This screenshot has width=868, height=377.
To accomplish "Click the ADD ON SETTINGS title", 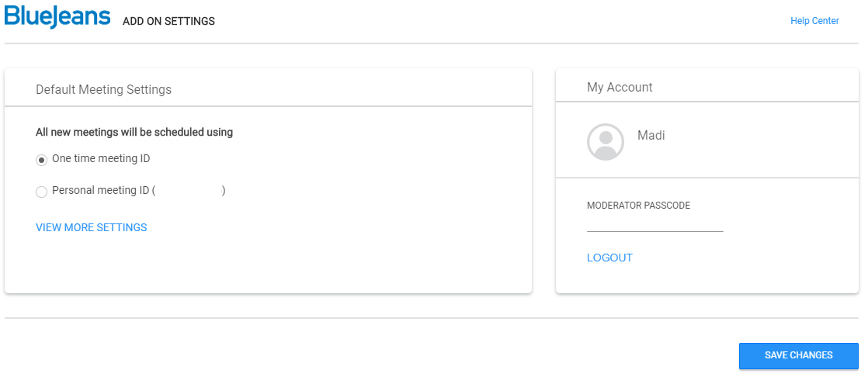I will tap(168, 22).
